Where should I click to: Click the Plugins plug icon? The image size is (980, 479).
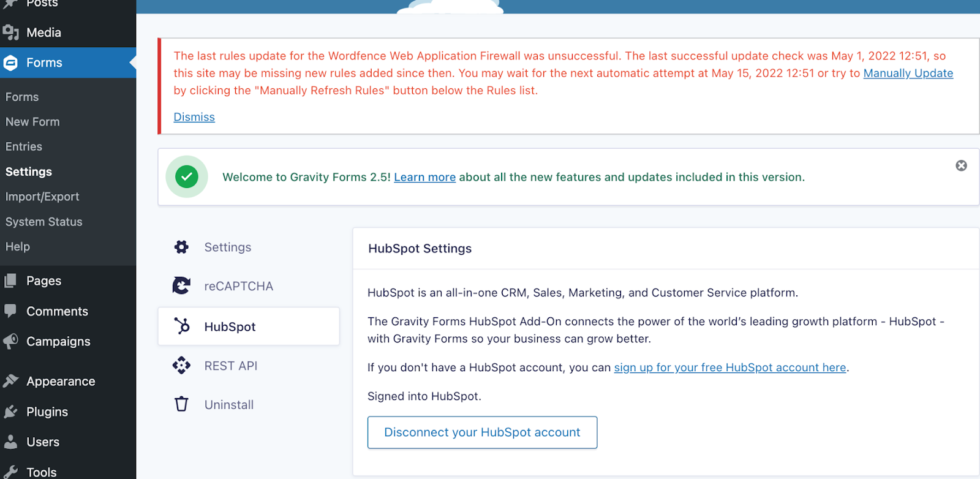10,412
